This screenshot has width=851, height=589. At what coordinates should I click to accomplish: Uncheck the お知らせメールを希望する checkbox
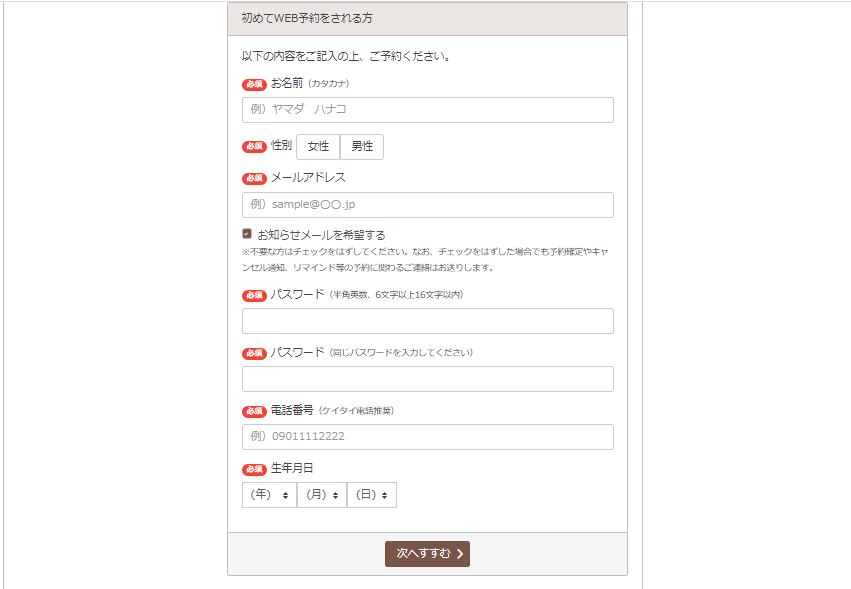tap(247, 233)
